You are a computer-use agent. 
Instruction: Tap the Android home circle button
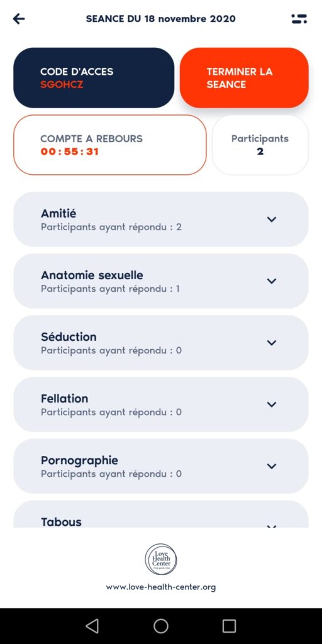point(161,626)
